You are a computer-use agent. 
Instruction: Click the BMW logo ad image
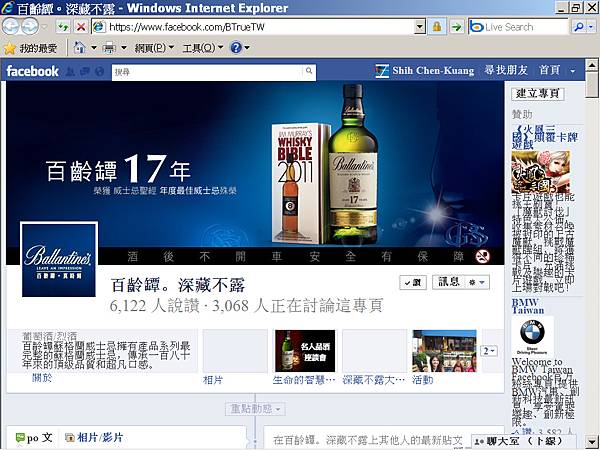coord(532,335)
